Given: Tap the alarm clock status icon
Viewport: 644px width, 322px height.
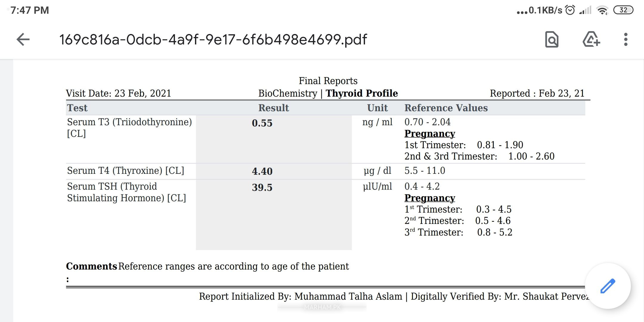Looking at the screenshot, I should [x=570, y=10].
